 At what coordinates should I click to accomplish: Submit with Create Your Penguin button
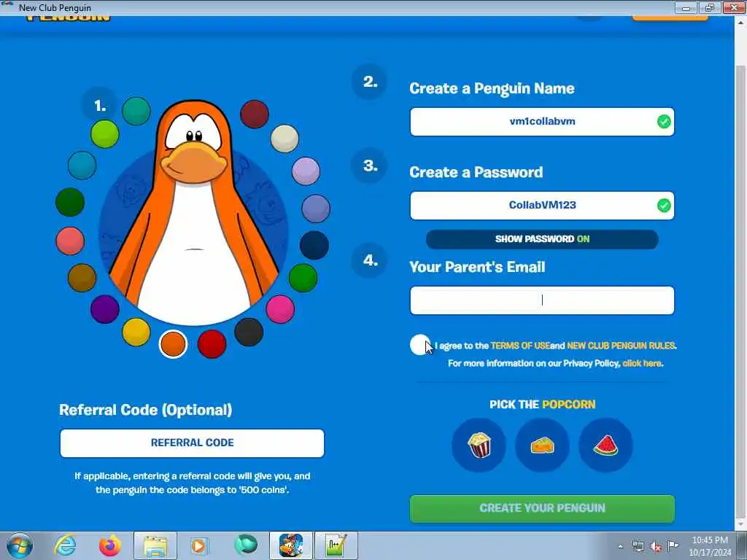point(542,508)
